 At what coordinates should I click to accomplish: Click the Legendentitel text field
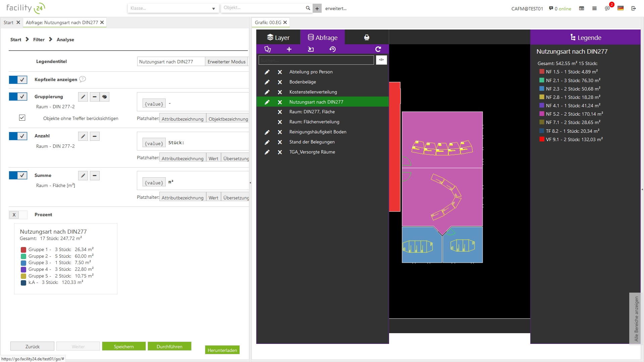coord(171,62)
